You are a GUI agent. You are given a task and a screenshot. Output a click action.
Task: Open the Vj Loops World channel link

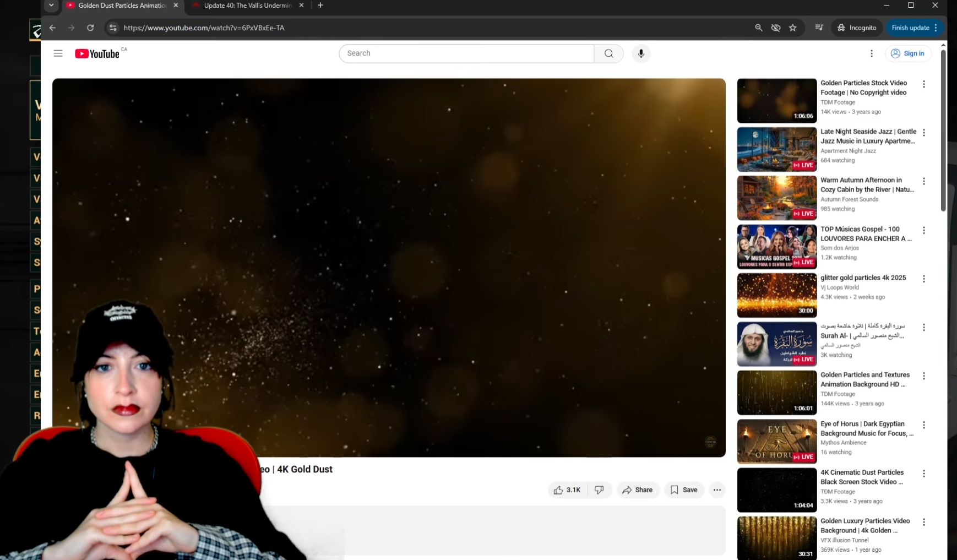[x=839, y=287]
